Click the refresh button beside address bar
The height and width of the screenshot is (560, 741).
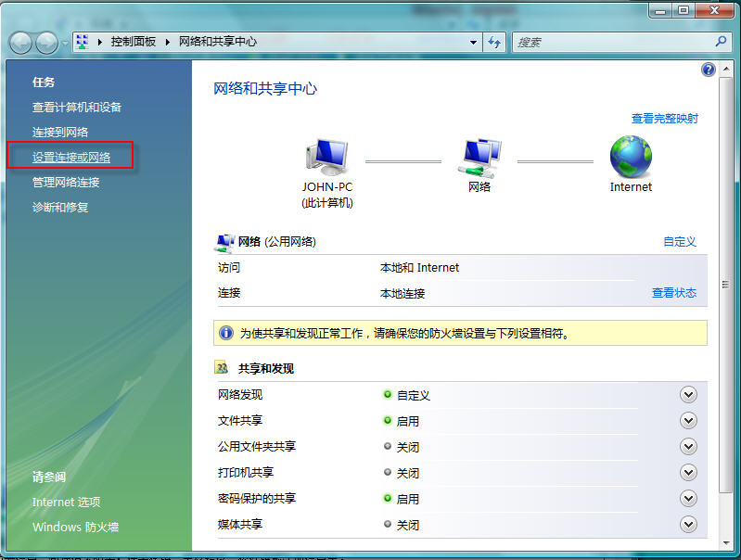(x=494, y=42)
